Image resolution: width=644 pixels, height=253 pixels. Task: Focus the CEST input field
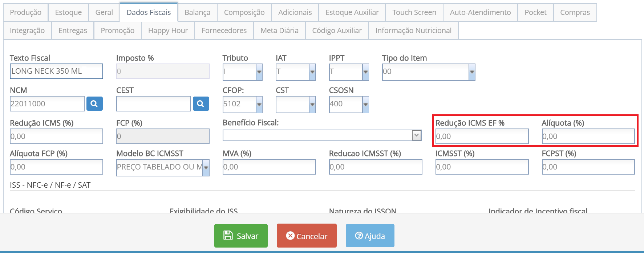pyautogui.click(x=153, y=104)
